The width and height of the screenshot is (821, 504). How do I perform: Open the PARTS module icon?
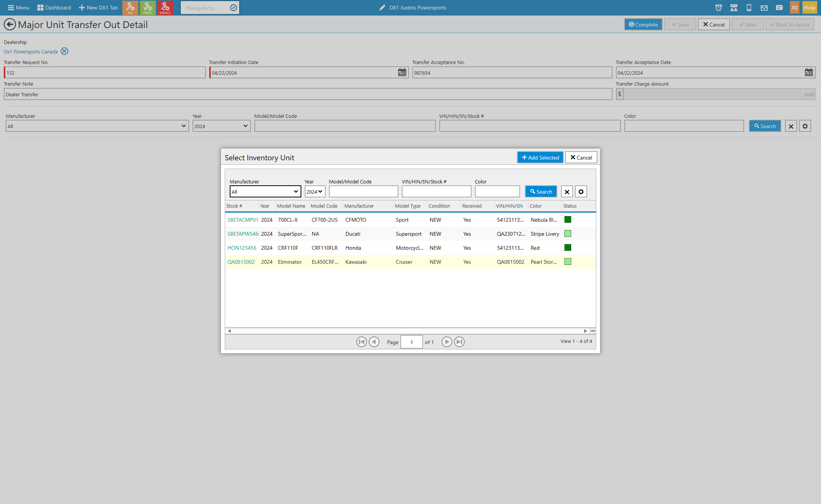pos(147,8)
